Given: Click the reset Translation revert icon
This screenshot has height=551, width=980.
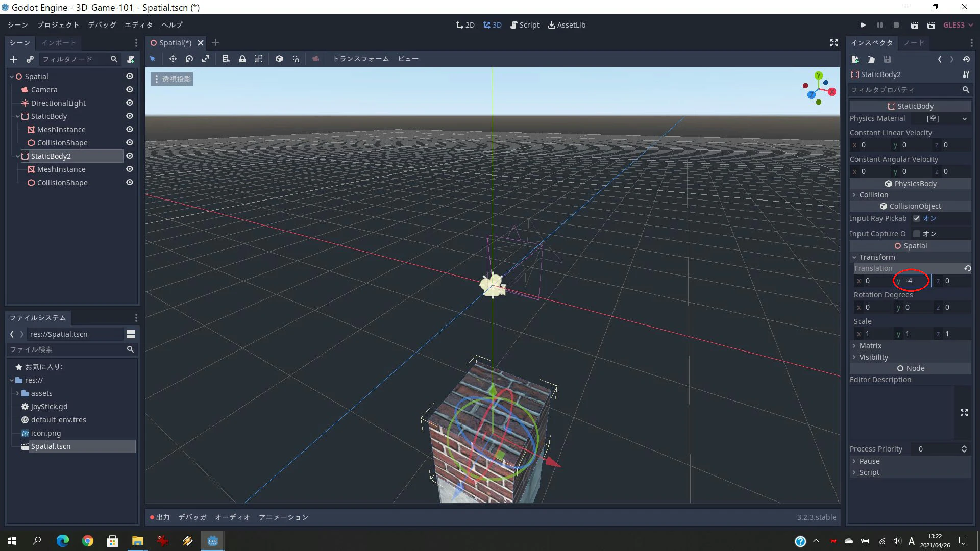Looking at the screenshot, I should [967, 268].
